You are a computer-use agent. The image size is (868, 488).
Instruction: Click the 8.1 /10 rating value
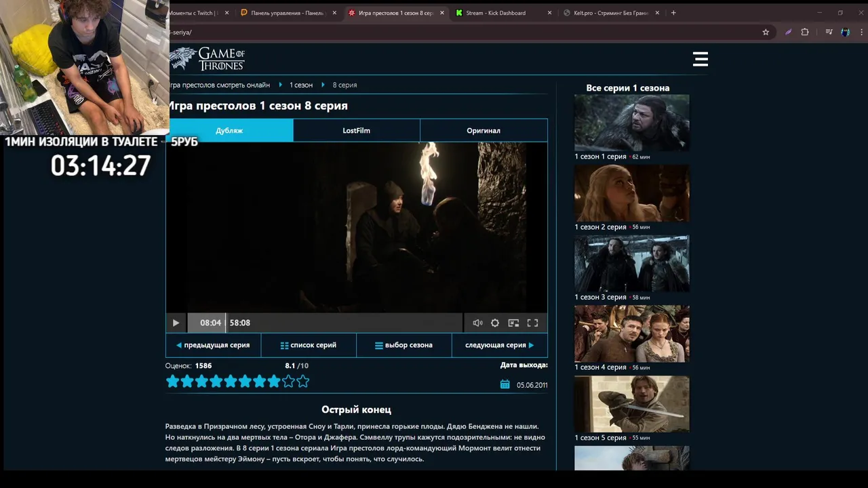(297, 366)
